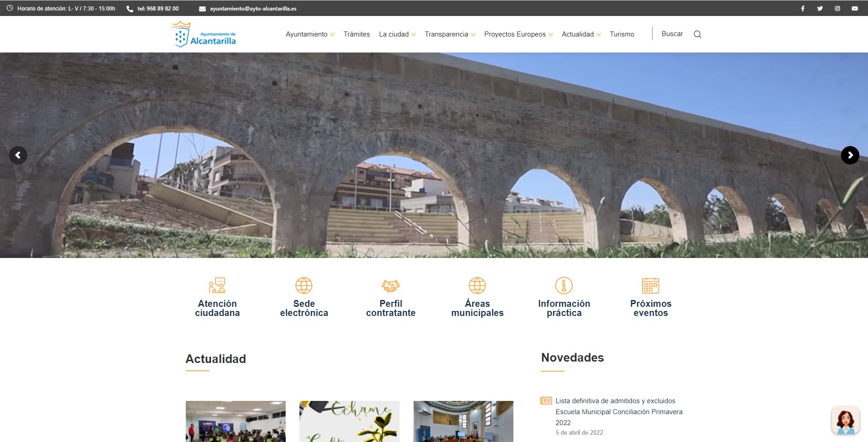The image size is (868, 442).
Task: Open the Perfil contratante handshake icon
Action: tap(391, 285)
